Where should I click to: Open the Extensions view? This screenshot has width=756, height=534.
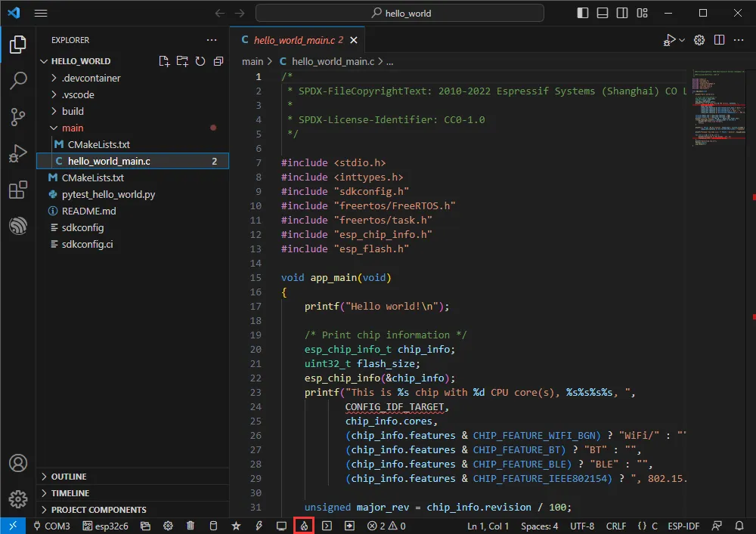(18, 190)
